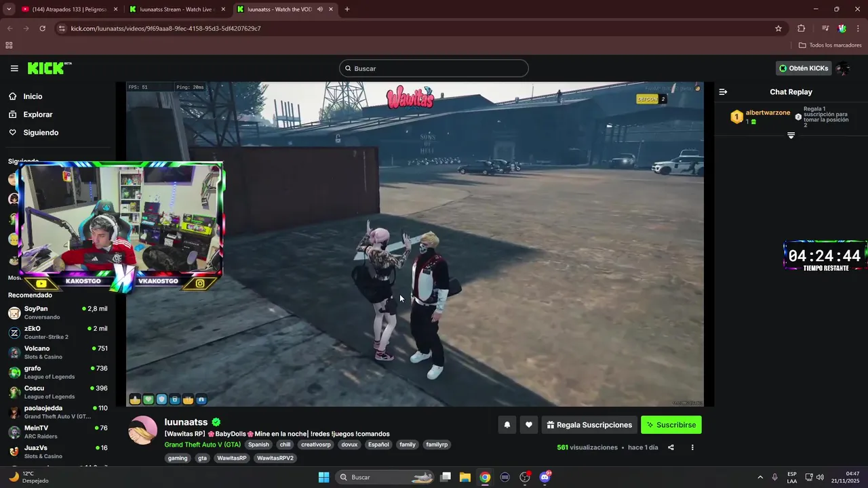Image resolution: width=868 pixels, height=488 pixels.
Task: Open recommended channel grafo
Action: 58,372
